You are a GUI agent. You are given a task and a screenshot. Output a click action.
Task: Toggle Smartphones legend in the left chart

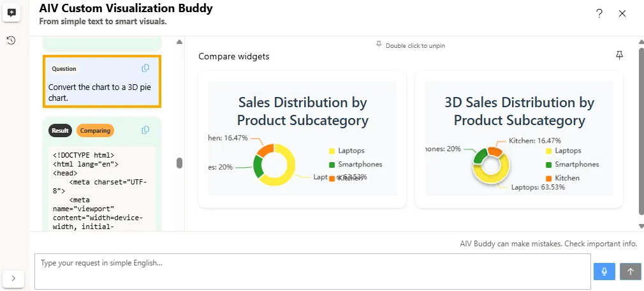[360, 165]
